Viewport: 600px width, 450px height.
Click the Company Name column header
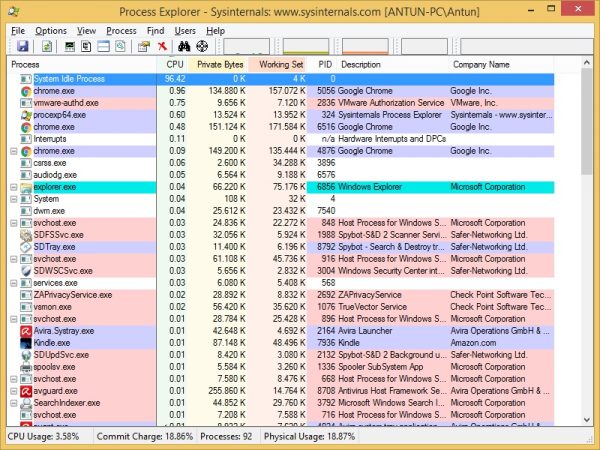[482, 64]
